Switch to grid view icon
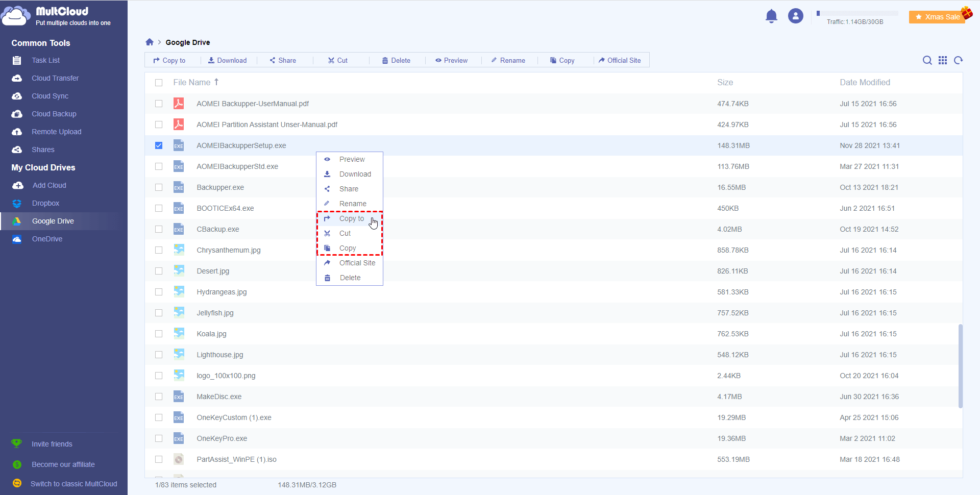 [x=943, y=60]
